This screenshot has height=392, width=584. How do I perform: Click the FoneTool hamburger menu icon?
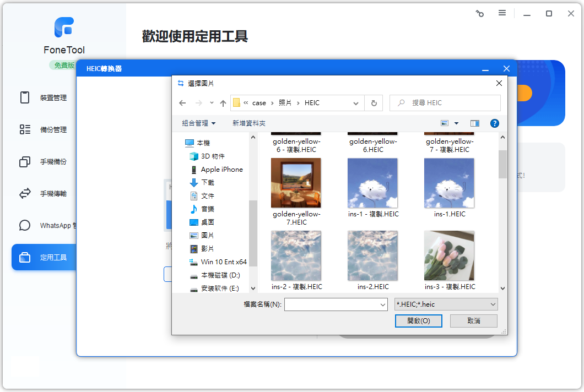pyautogui.click(x=502, y=13)
